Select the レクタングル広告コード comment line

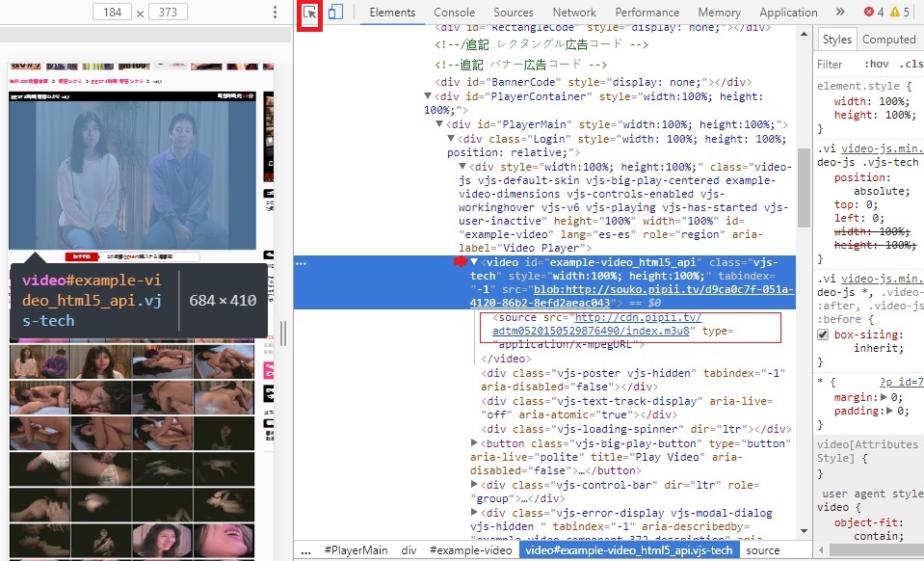pos(541,44)
